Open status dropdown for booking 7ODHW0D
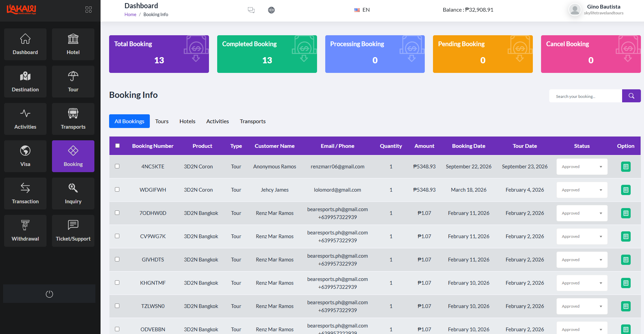Screen dimensions: 644x334 click(x=582, y=213)
